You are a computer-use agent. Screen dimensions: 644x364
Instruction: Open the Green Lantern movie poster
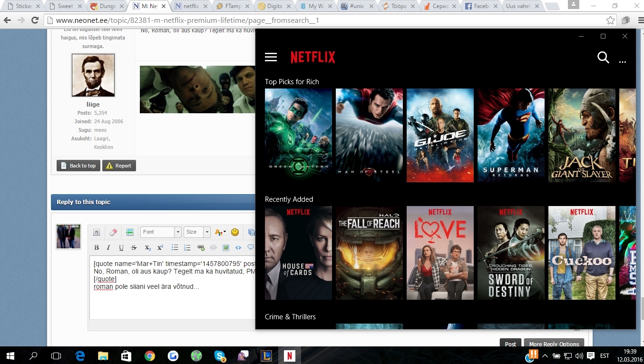298,135
